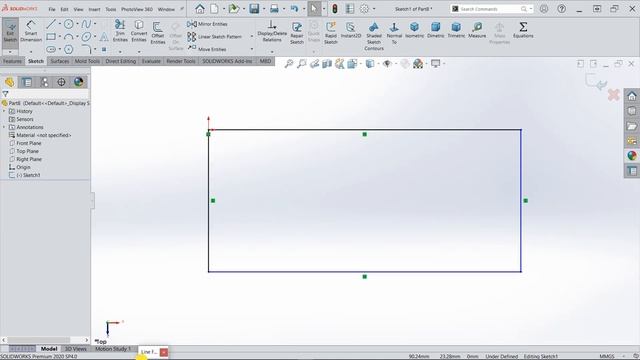Click the Trim Entities tool

point(120,31)
